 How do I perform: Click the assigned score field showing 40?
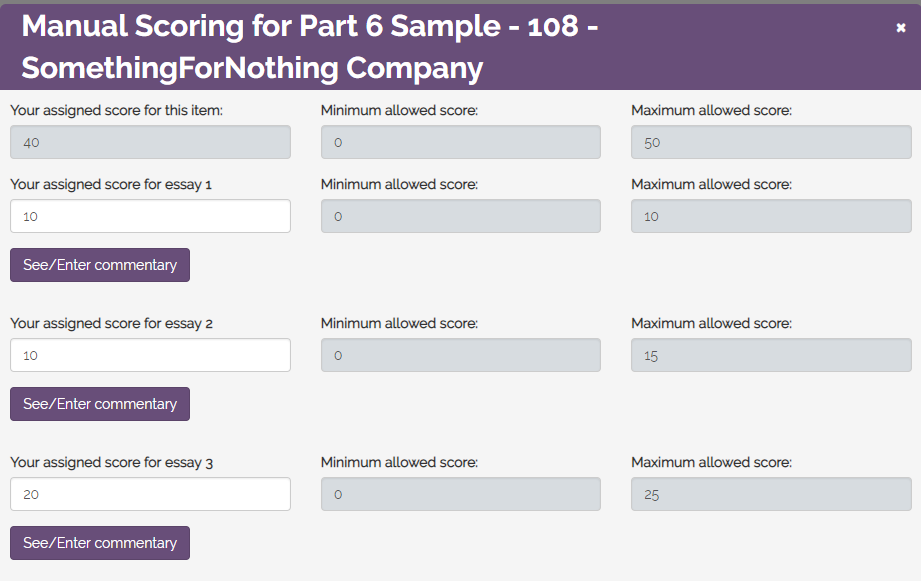click(150, 141)
